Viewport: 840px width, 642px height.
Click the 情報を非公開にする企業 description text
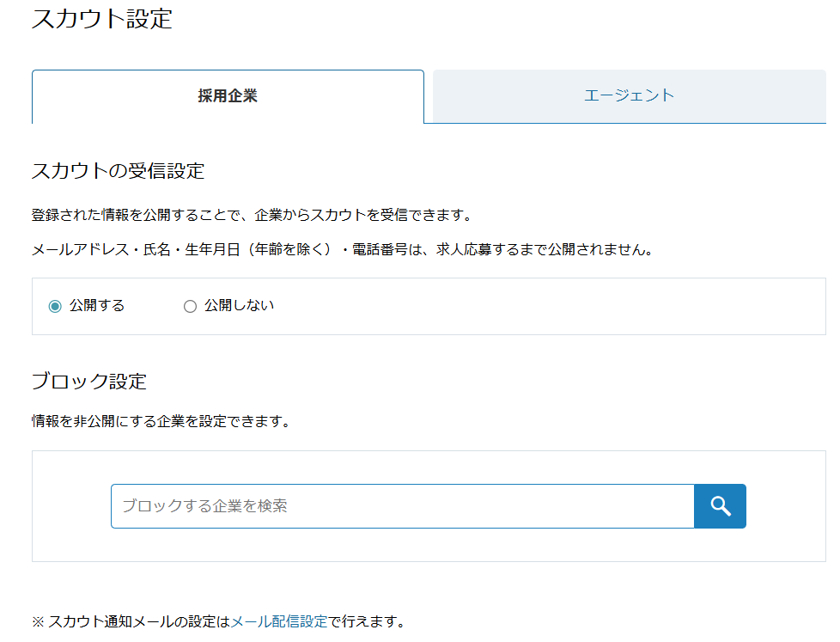[x=161, y=421]
